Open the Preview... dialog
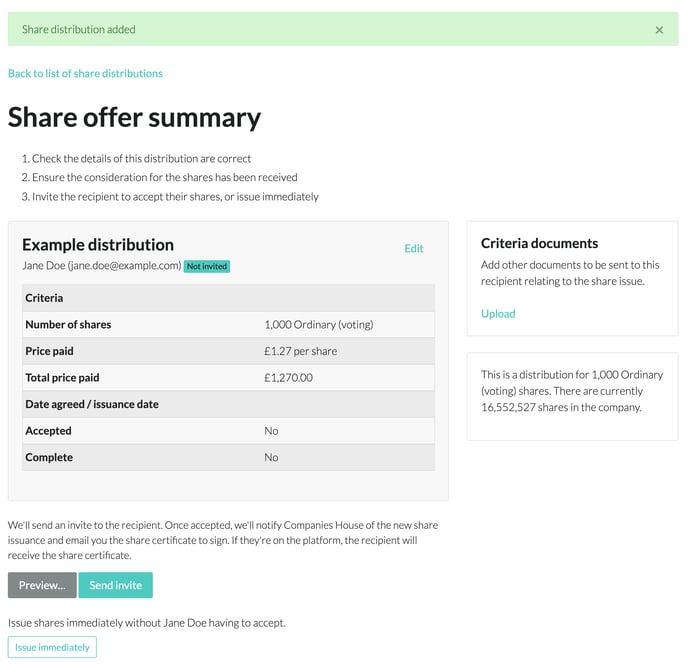This screenshot has width=688, height=667. tap(42, 585)
